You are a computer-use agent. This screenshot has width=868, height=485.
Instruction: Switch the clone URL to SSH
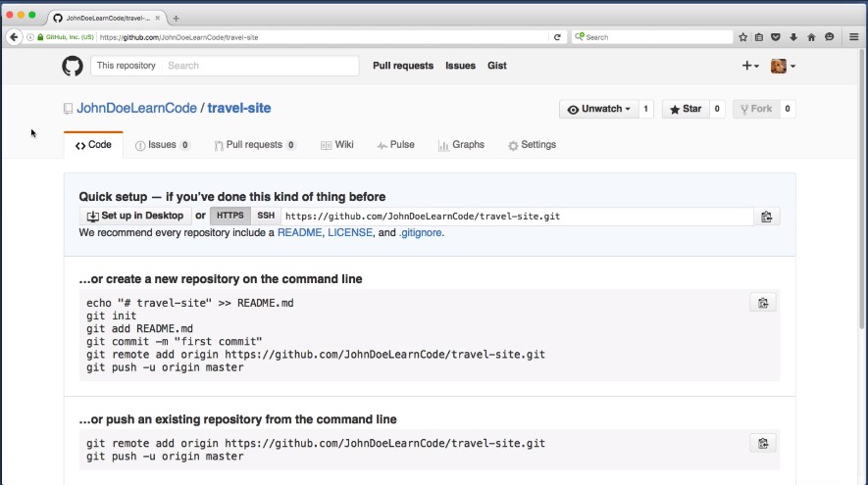(266, 216)
